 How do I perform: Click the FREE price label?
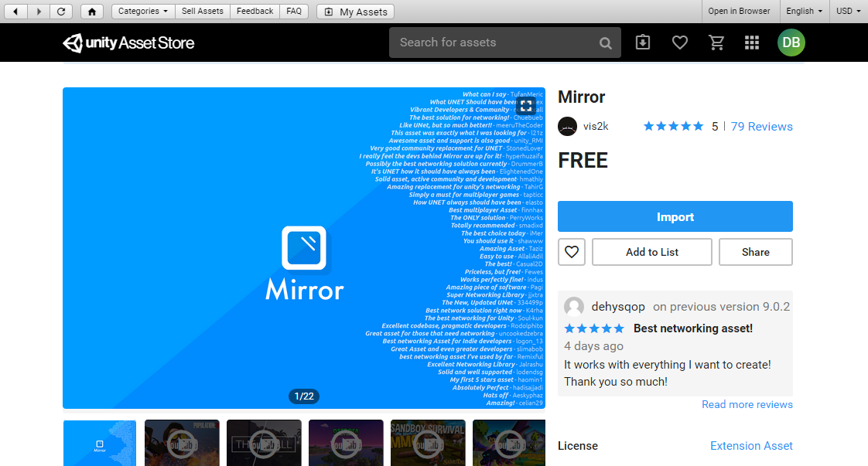(583, 161)
